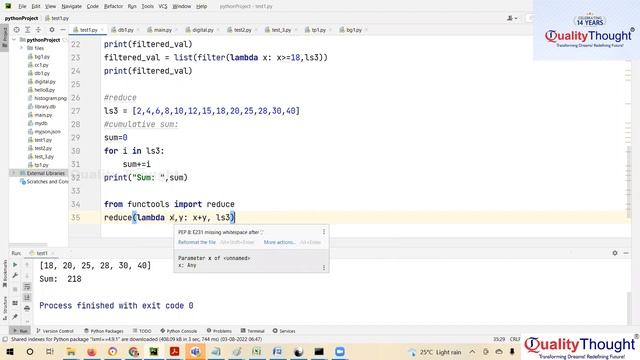Click Reformat the file link
Image resolution: width=640 pixels, height=360 pixels.
197,242
